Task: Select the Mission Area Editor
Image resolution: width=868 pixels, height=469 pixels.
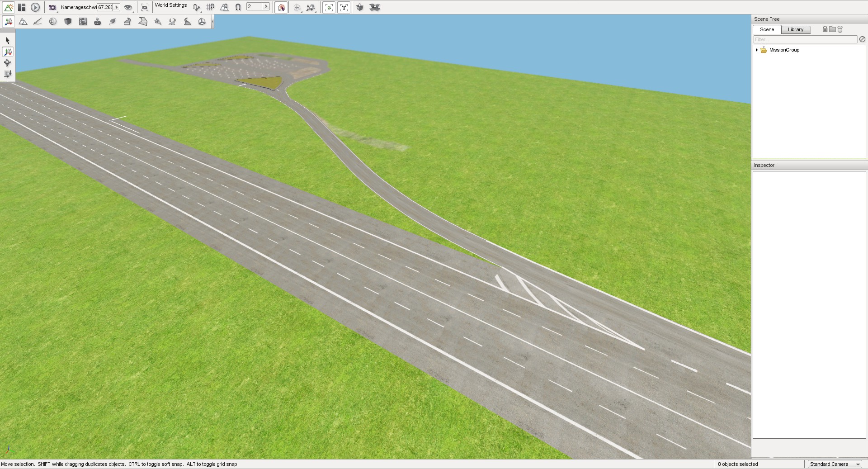Action: (142, 22)
